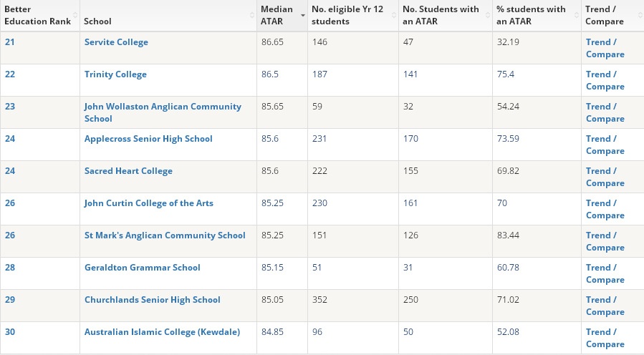Click Trend / Compare for Geraldton Grammar School
Image resolution: width=644 pixels, height=355 pixels.
pos(605,273)
